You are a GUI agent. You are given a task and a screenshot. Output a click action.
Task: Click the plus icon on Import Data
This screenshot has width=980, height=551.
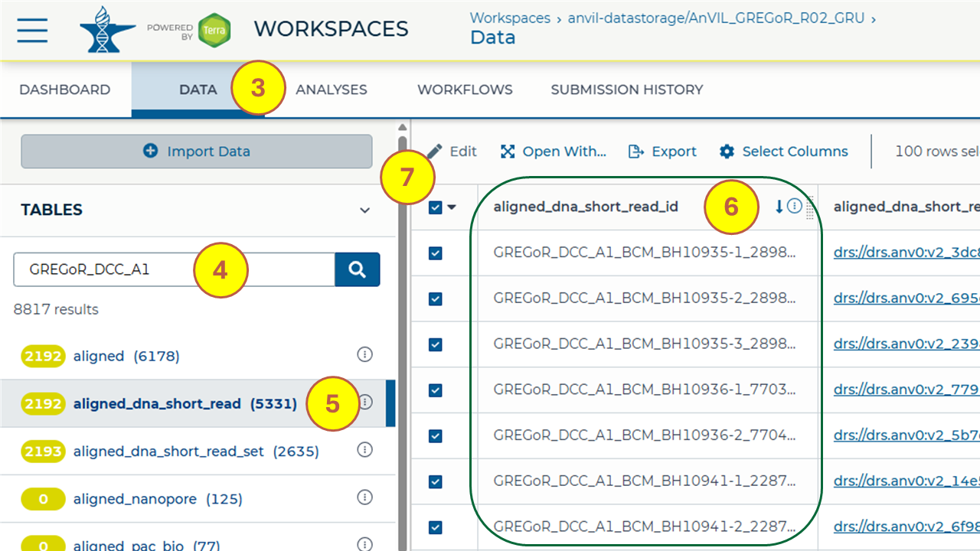click(x=150, y=151)
